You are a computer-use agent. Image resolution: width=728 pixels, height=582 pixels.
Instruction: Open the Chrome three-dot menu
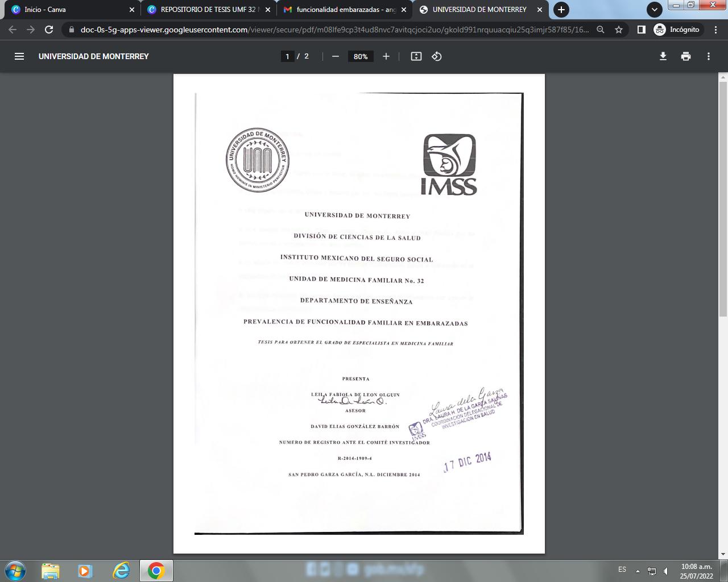[x=716, y=30]
